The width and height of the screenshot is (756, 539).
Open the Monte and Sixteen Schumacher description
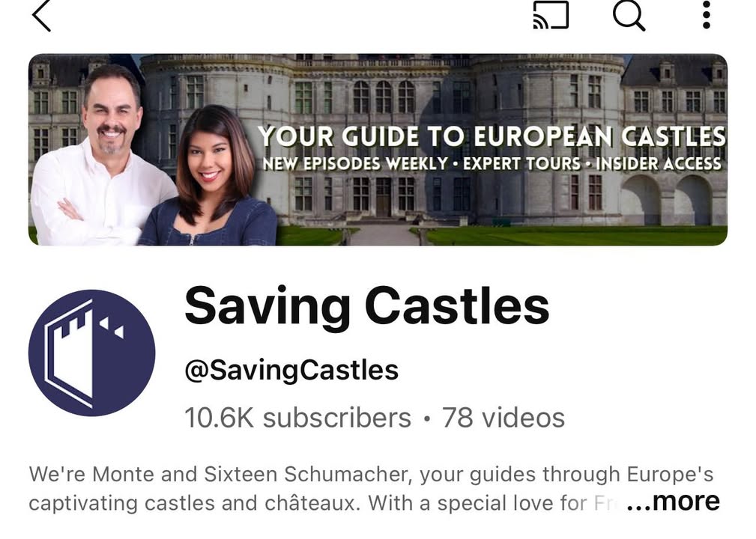(x=371, y=488)
